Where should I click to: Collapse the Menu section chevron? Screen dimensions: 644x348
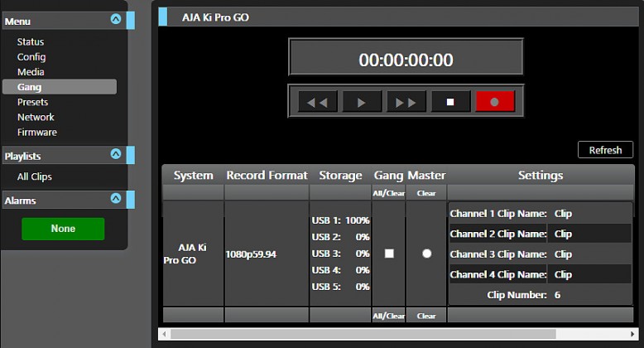[x=116, y=19]
